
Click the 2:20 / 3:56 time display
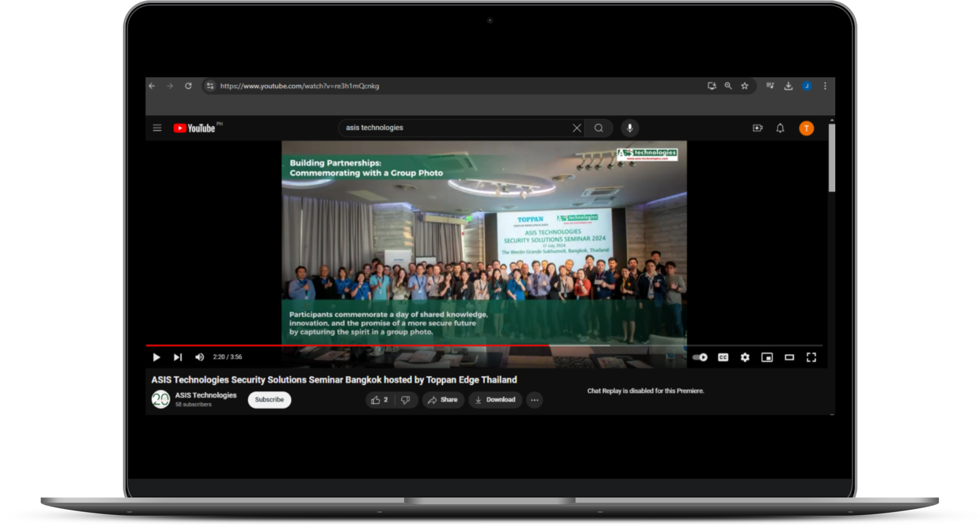(x=228, y=357)
